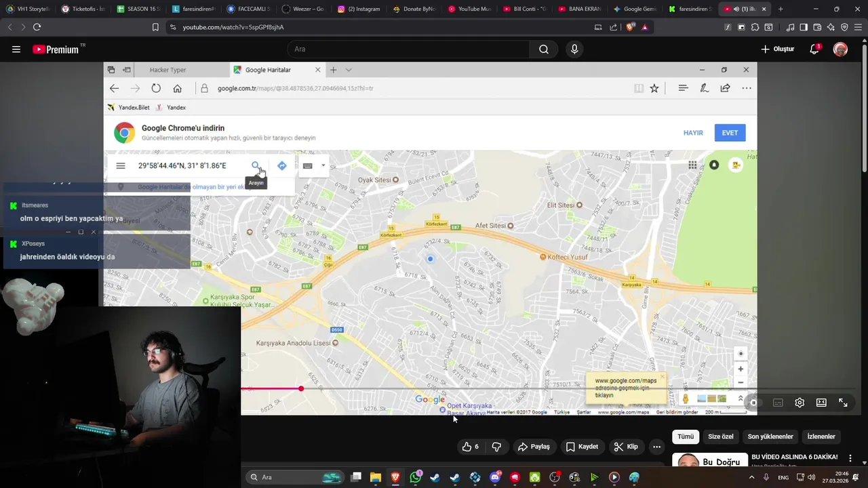This screenshot has width=868, height=488.
Task: Click the red video progress scrubber
Action: pyautogui.click(x=301, y=388)
